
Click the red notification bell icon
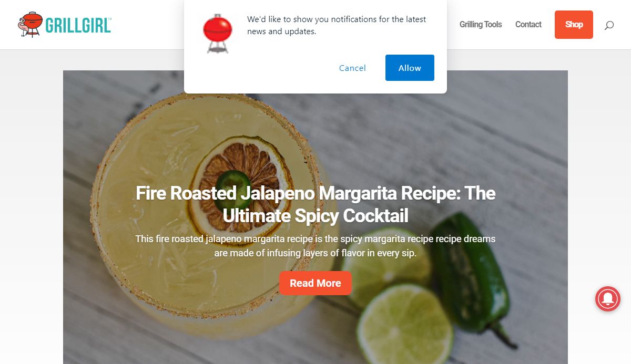point(608,298)
